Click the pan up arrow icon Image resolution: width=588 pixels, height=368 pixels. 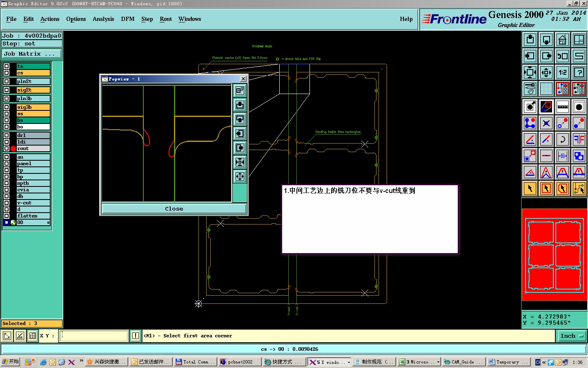[530, 40]
